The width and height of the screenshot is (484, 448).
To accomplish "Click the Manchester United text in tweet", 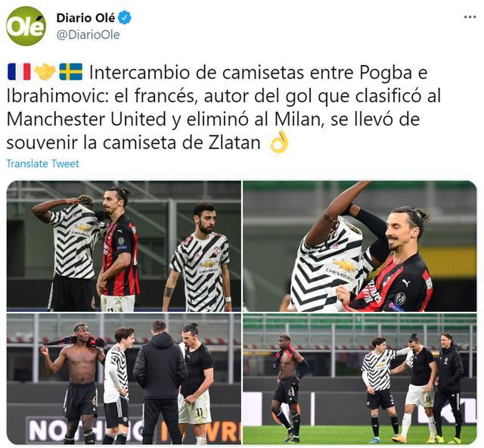I will point(86,120).
